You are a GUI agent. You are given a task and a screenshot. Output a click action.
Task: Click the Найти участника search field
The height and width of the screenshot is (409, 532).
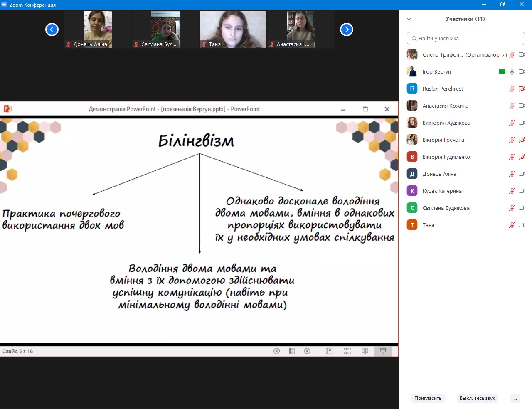[466, 38]
